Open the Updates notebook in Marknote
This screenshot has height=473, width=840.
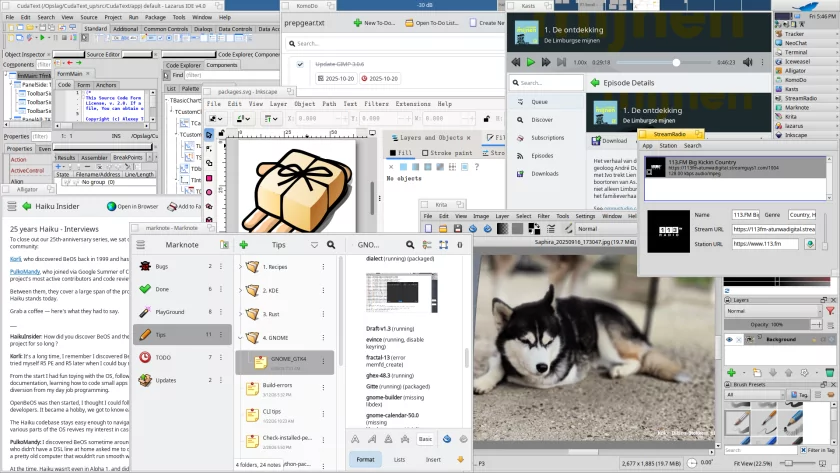click(x=182, y=380)
